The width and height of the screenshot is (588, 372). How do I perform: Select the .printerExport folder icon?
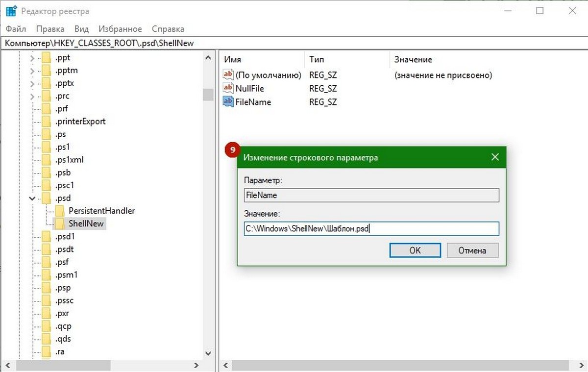(x=47, y=122)
